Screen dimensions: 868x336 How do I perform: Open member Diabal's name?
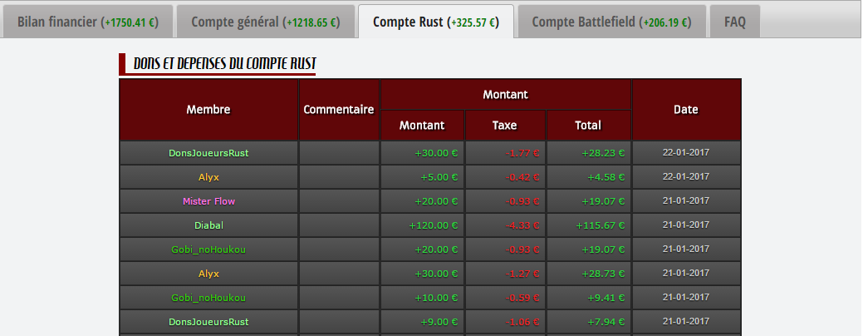(x=208, y=225)
